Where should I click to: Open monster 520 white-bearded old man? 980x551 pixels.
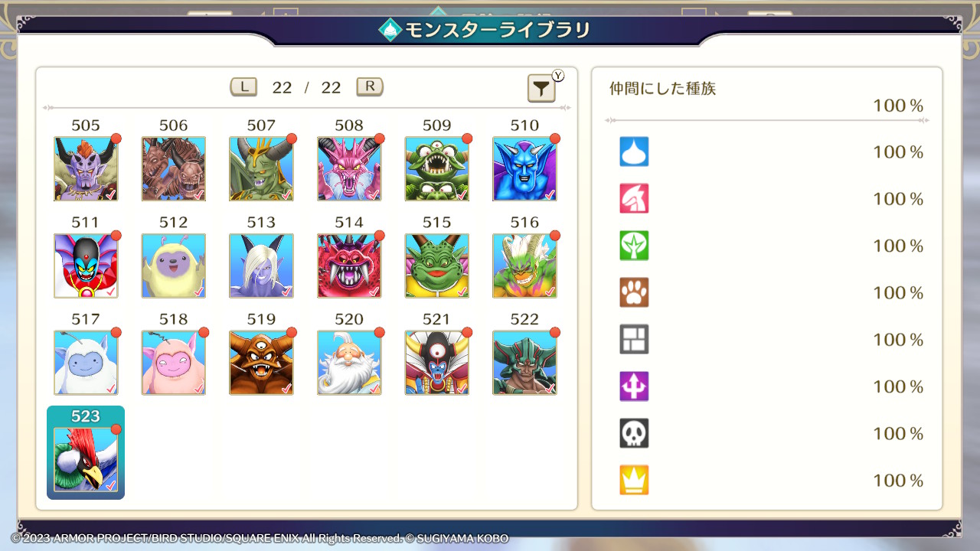349,363
